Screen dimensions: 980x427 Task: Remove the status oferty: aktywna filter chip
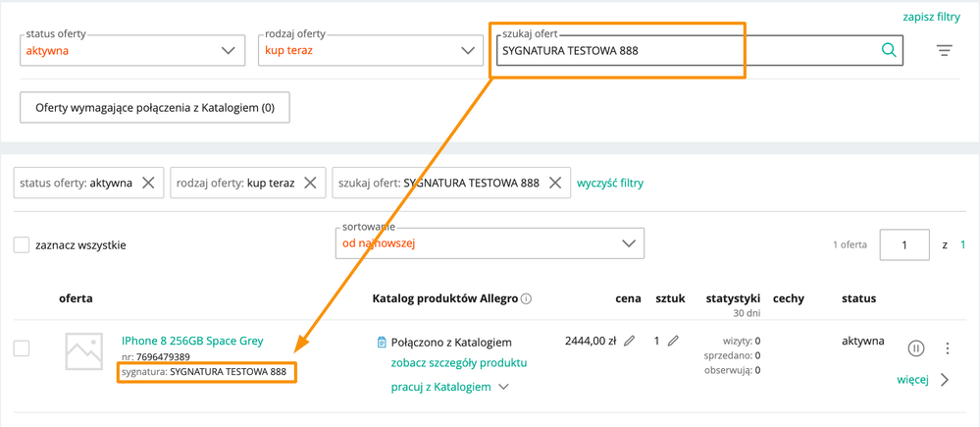(148, 183)
